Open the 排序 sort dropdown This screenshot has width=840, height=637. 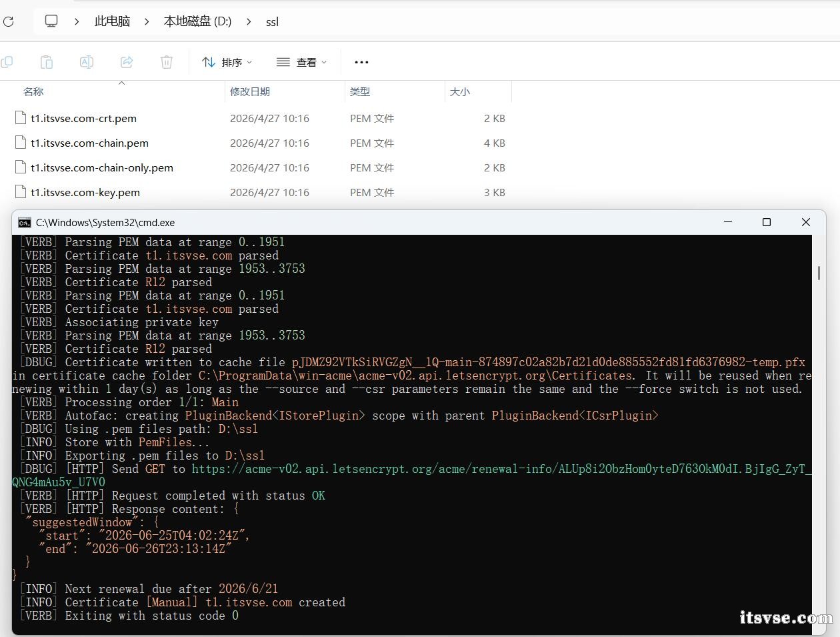227,62
